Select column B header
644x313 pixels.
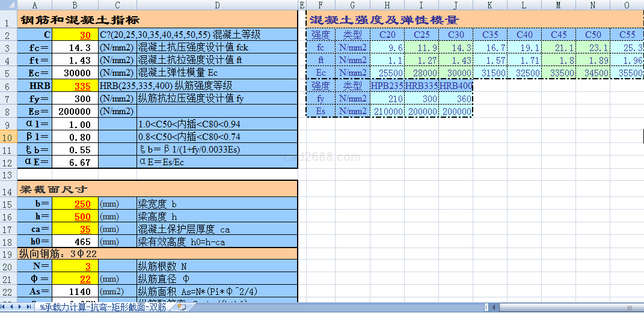point(75,5)
